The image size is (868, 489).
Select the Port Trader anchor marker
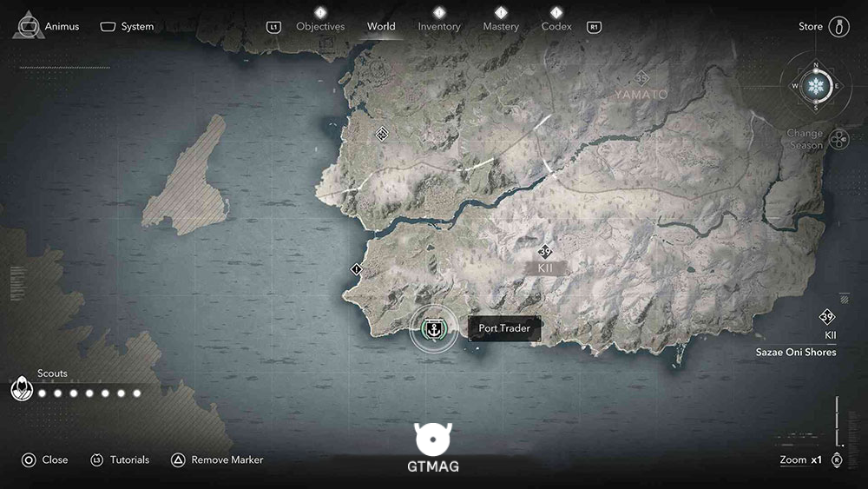(434, 329)
